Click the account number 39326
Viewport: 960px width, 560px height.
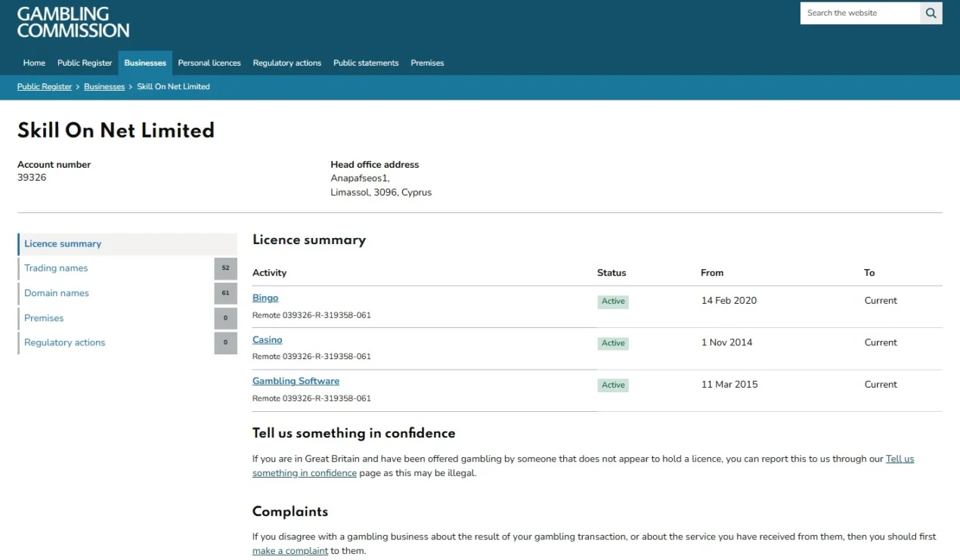32,178
